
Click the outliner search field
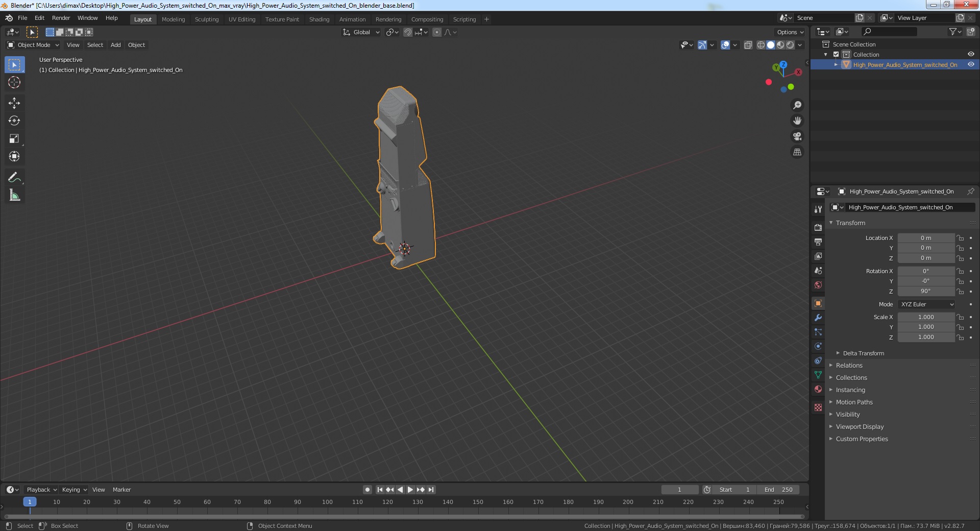coord(889,32)
